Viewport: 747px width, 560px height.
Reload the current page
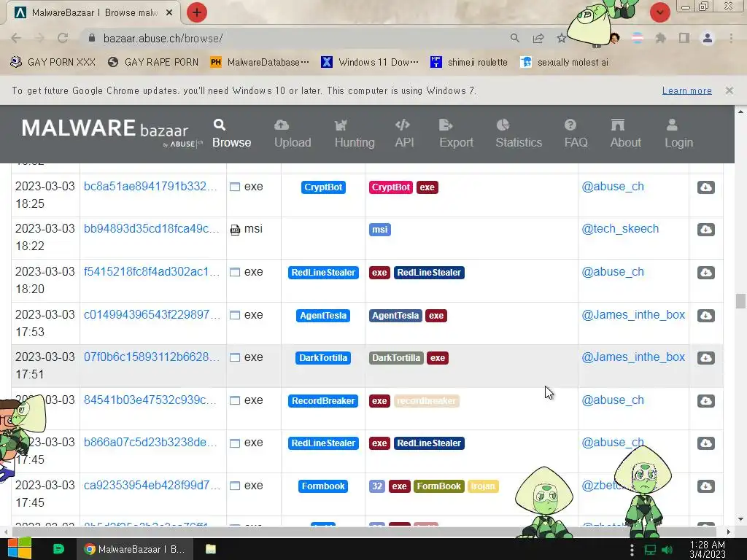(63, 38)
